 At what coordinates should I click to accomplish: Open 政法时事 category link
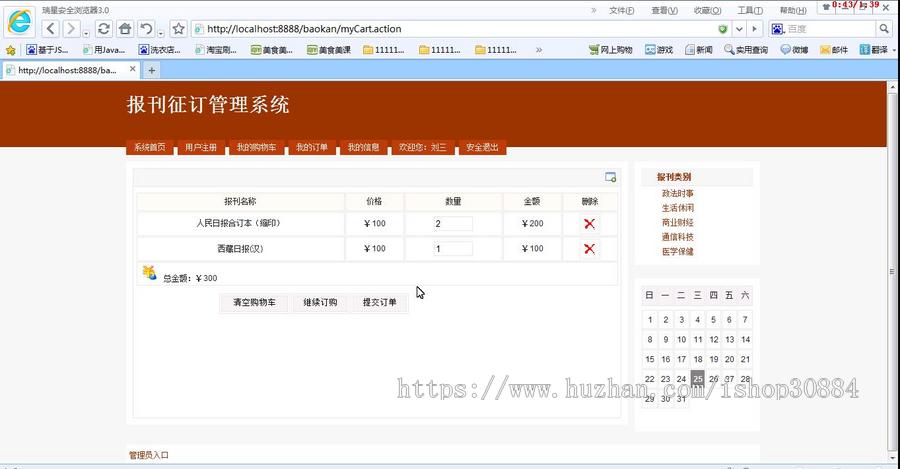tap(677, 193)
